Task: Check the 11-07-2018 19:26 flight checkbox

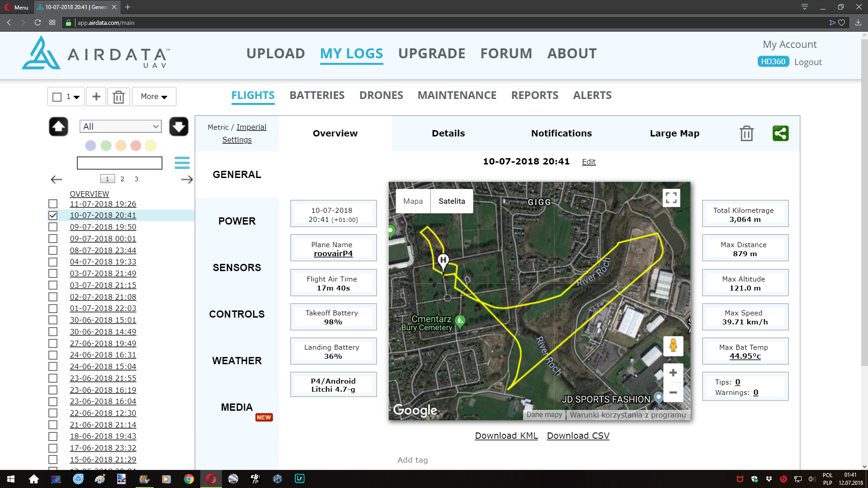Action: pyautogui.click(x=53, y=204)
